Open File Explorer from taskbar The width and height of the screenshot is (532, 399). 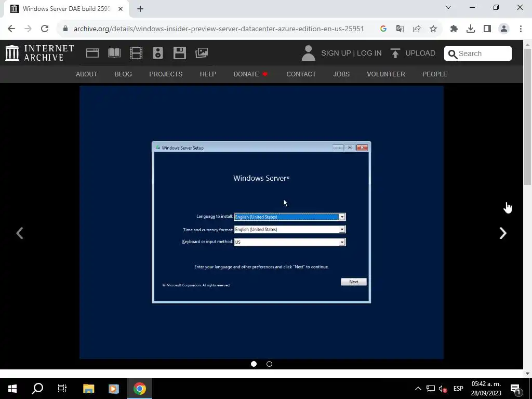pos(88,389)
